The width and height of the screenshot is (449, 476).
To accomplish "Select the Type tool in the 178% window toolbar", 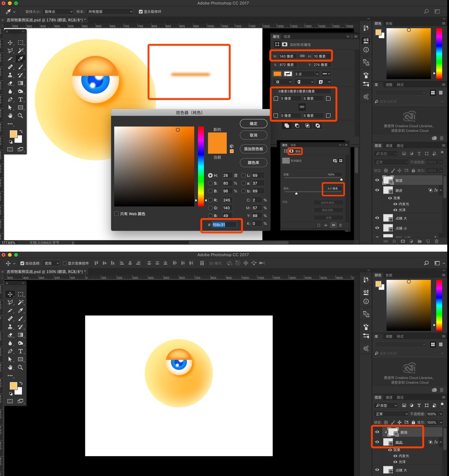I will [x=21, y=100].
